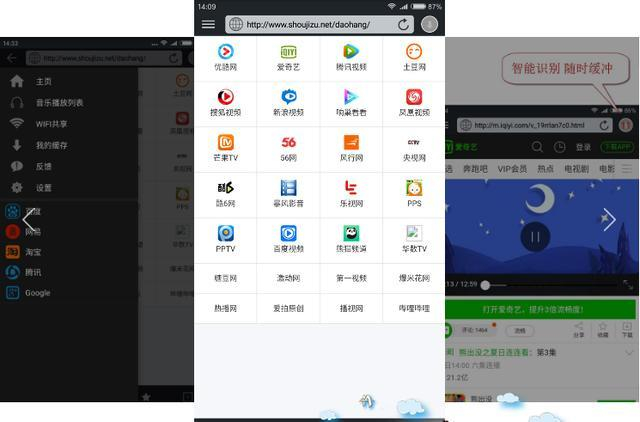The image size is (640, 422).
Task: Select 音乐播放列表 in the left drawer
Action: click(69, 103)
